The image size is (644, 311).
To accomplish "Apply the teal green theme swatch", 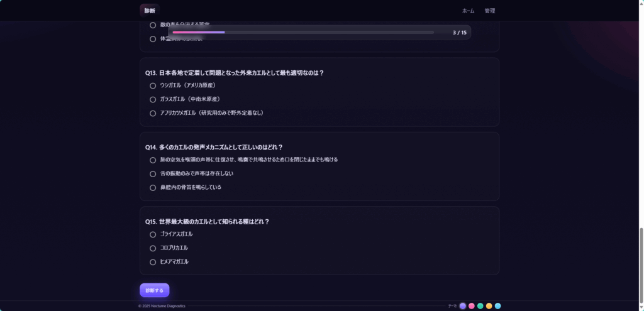I will (480, 306).
